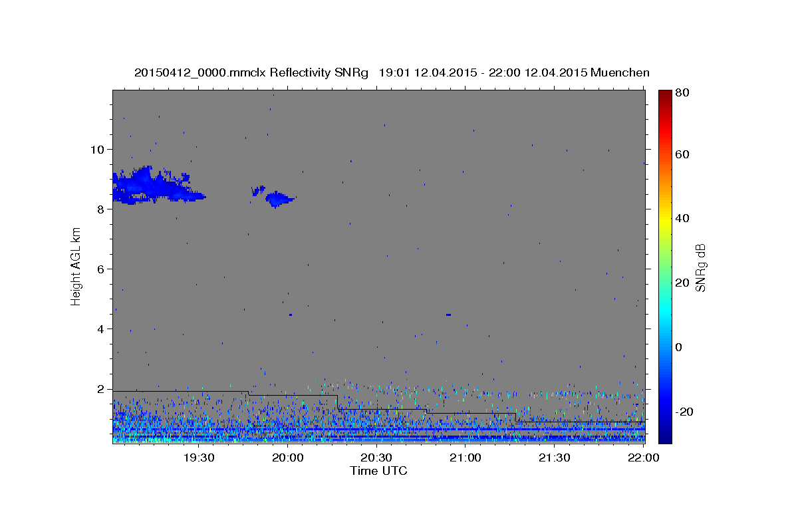Click the colorbar value 20 label
Image resolution: width=798 pixels, height=532 pixels.
[x=684, y=283]
